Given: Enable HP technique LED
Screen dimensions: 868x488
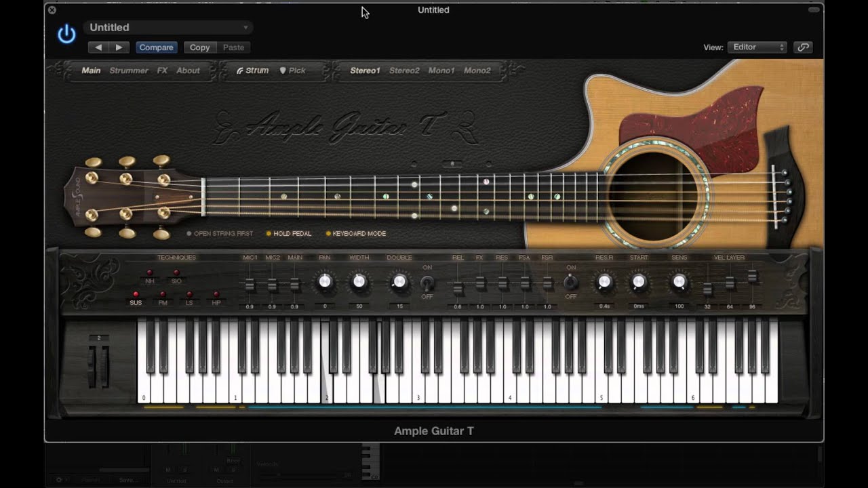Looking at the screenshot, I should [x=216, y=295].
